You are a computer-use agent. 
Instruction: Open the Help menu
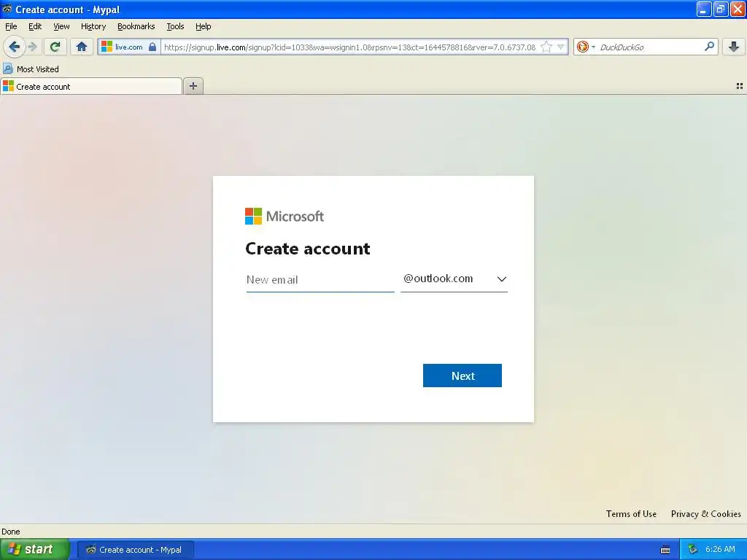point(204,26)
